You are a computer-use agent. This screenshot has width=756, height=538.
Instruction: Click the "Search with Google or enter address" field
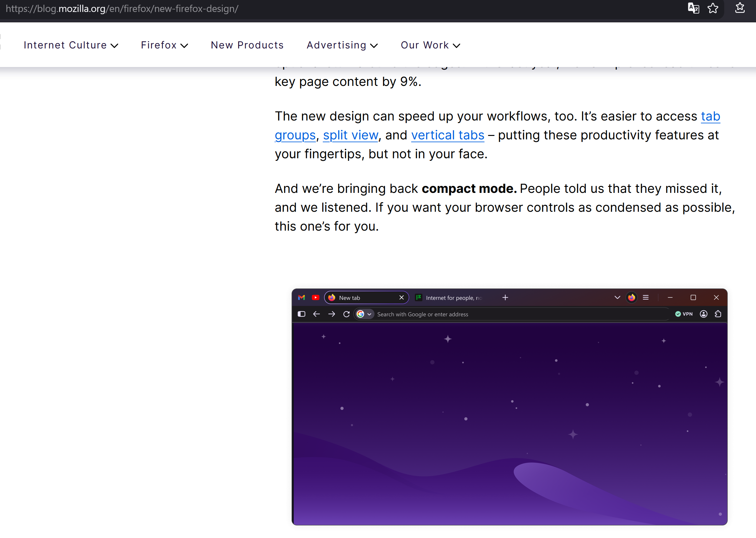coord(512,314)
